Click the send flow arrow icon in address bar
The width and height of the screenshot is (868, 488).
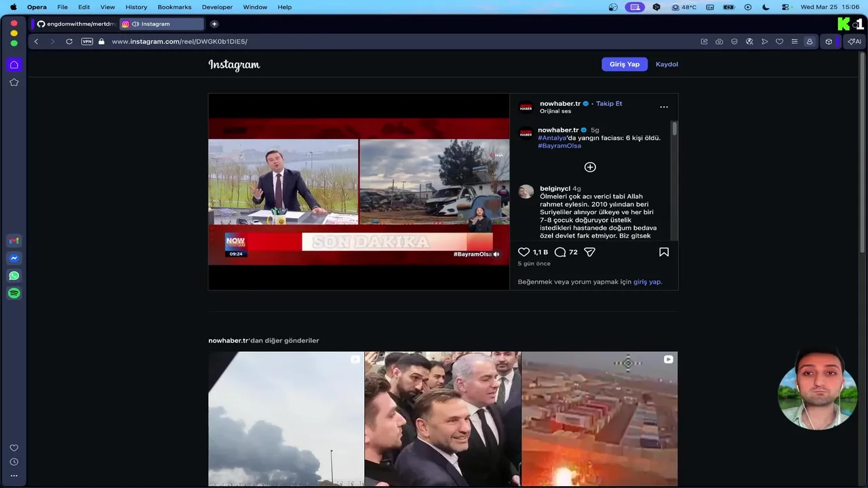pos(764,41)
